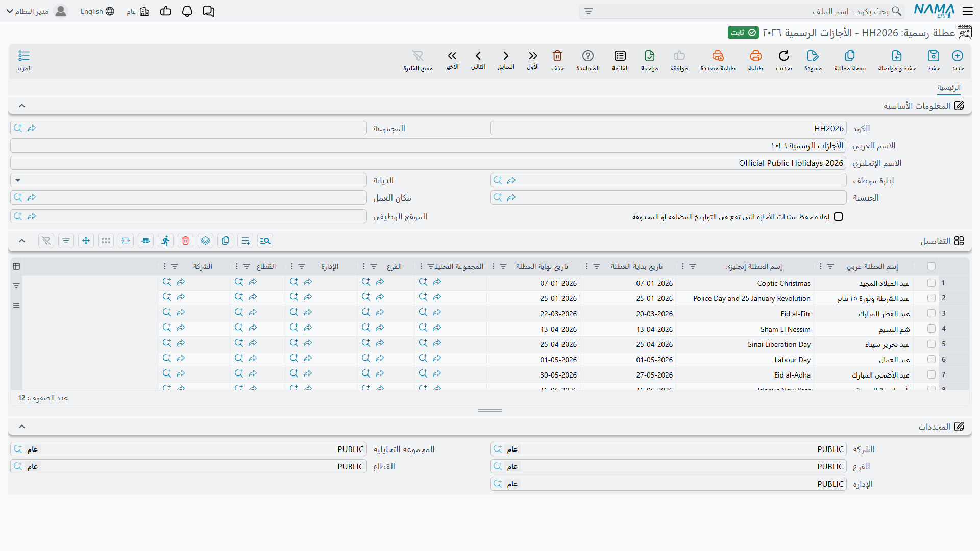Open filter for إسم العطلة عربي column
980x551 pixels.
(x=830, y=266)
